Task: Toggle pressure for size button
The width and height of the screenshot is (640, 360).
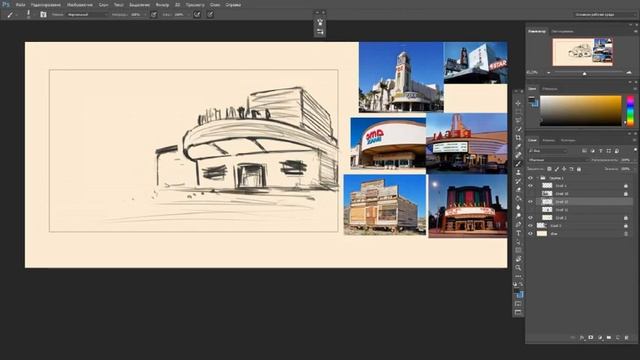Action: click(x=210, y=14)
